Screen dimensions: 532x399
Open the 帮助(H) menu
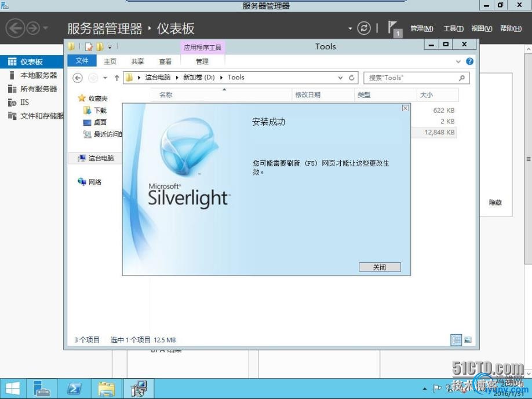[x=511, y=28]
